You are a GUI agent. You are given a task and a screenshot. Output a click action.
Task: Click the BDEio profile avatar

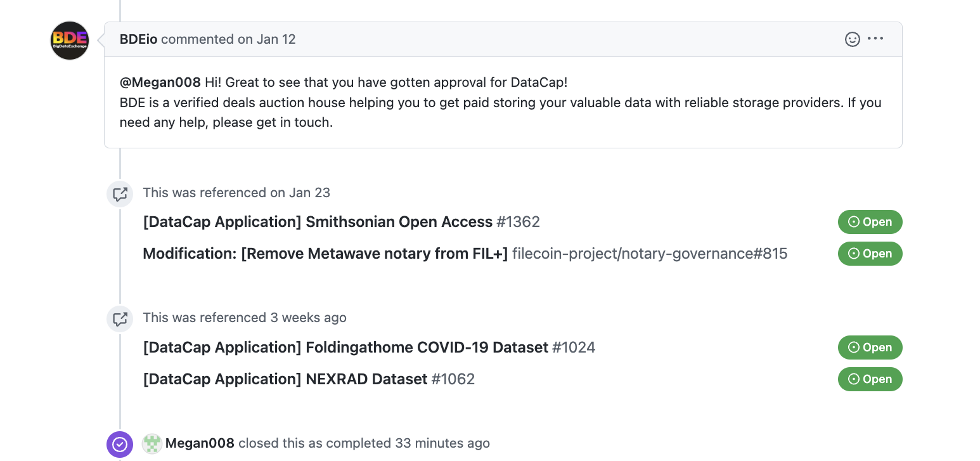tap(69, 40)
